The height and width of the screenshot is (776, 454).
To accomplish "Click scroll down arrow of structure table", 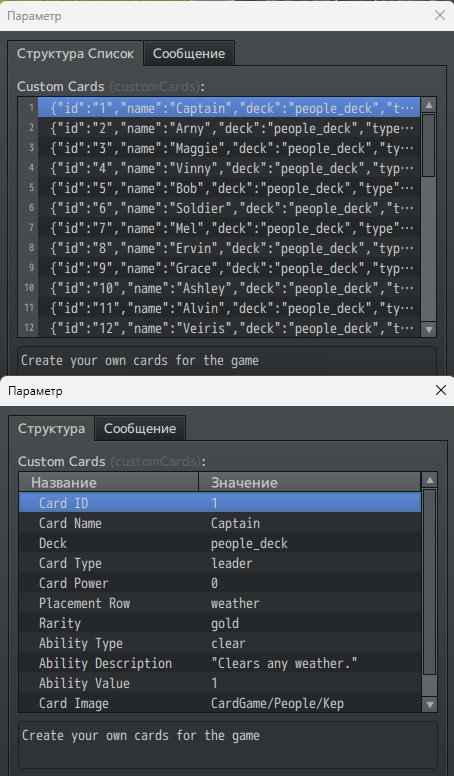I will pyautogui.click(x=430, y=704).
